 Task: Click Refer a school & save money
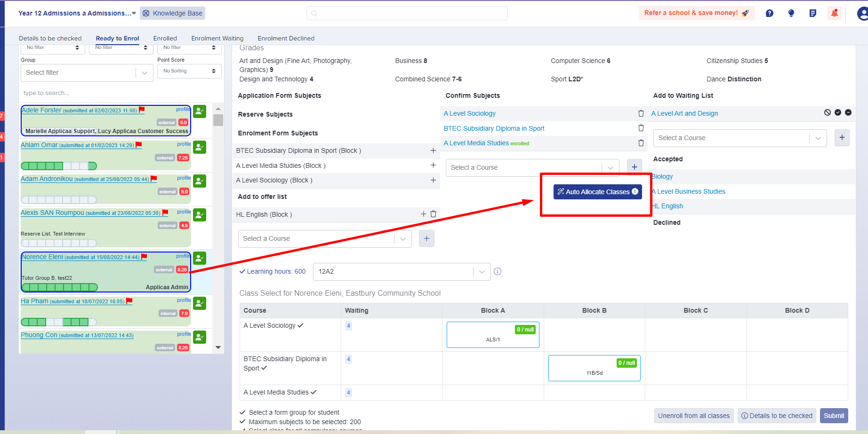click(x=697, y=13)
